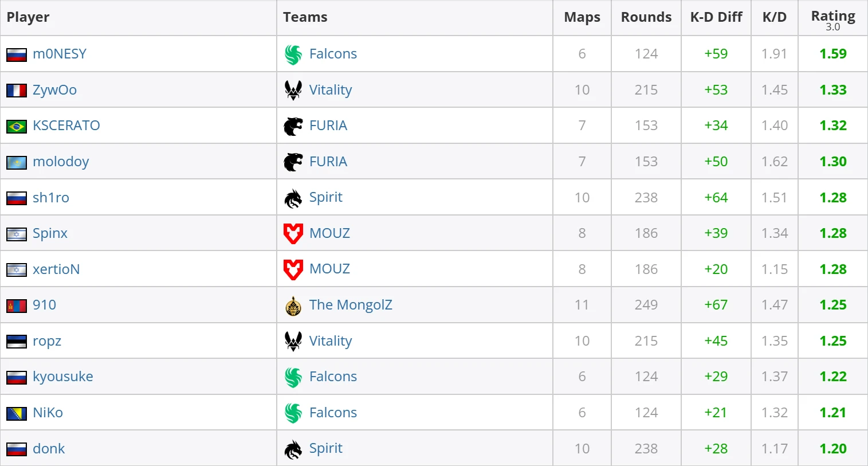Click the Spirit dragon logo in sh1ro's row
Screen dimensions: 868x466
293,198
